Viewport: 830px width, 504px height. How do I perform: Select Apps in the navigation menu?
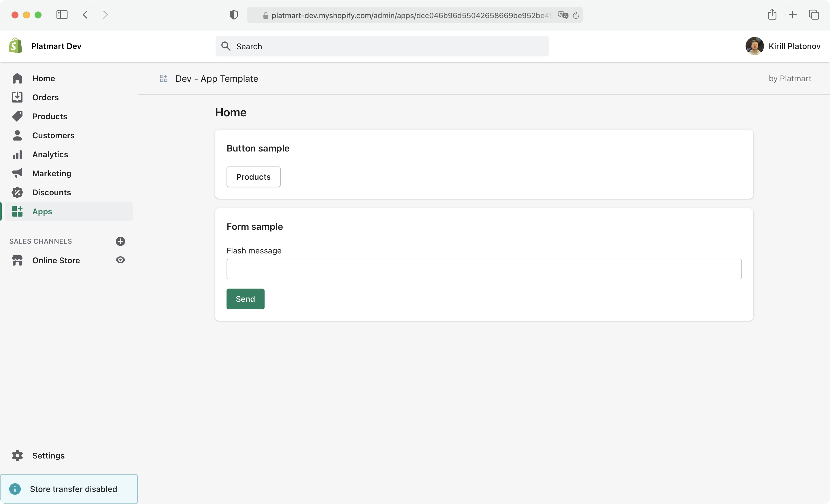[x=42, y=211]
